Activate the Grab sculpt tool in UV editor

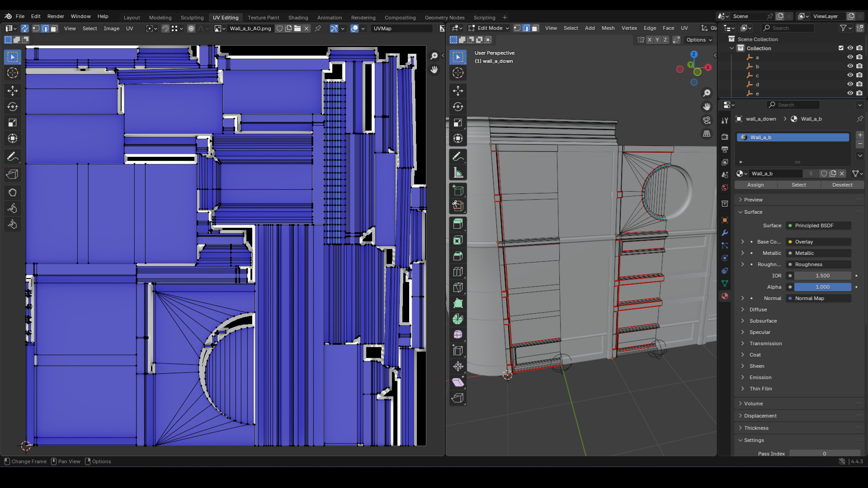(x=13, y=192)
